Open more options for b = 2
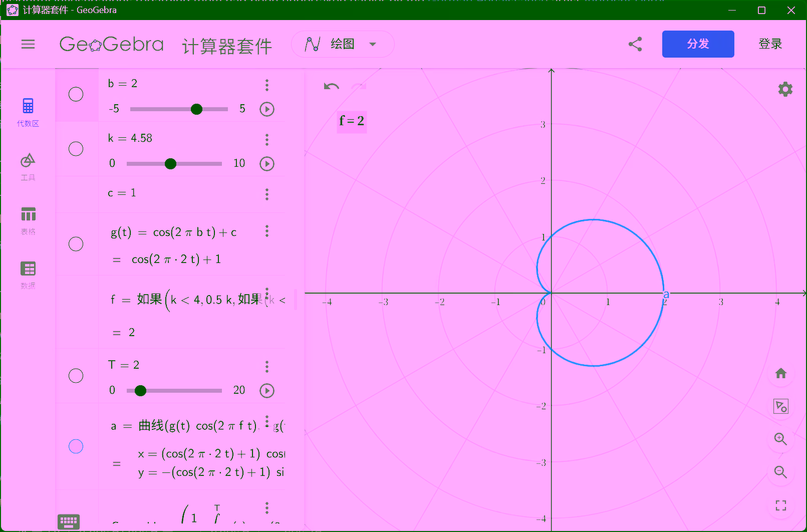Image resolution: width=807 pixels, height=532 pixels. pos(267,85)
